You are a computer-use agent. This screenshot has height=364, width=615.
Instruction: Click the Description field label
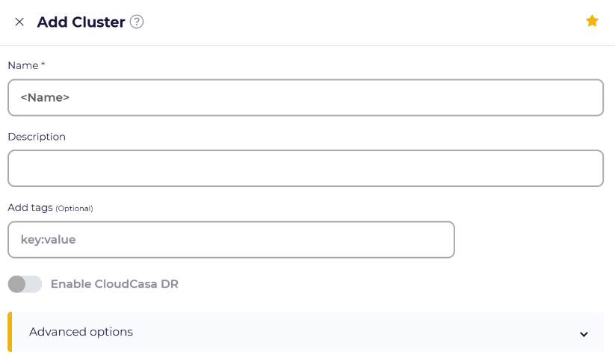click(37, 137)
